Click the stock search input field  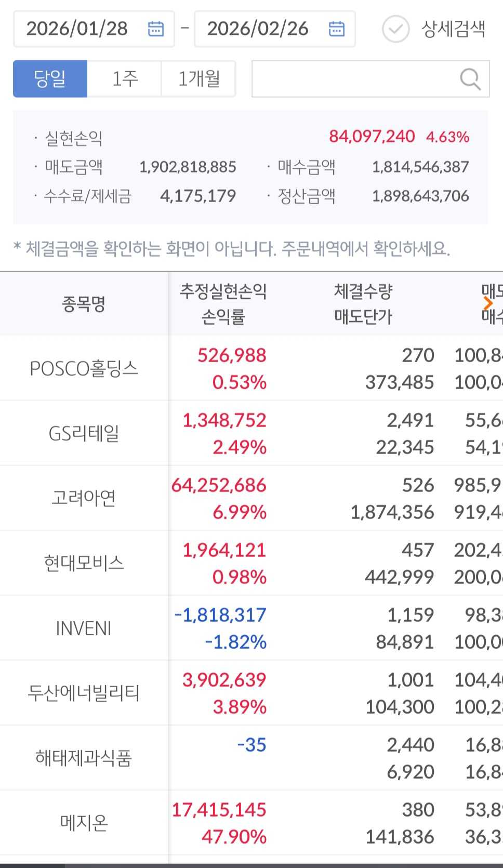(x=353, y=79)
